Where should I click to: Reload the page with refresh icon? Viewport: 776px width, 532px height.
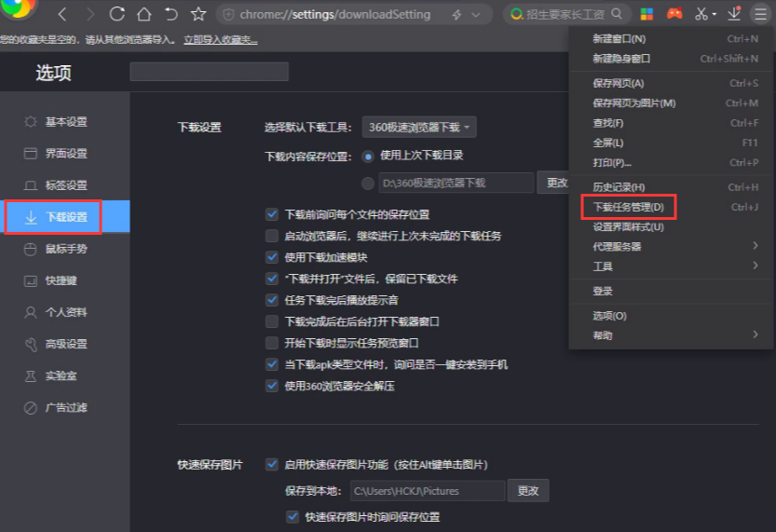click(116, 14)
